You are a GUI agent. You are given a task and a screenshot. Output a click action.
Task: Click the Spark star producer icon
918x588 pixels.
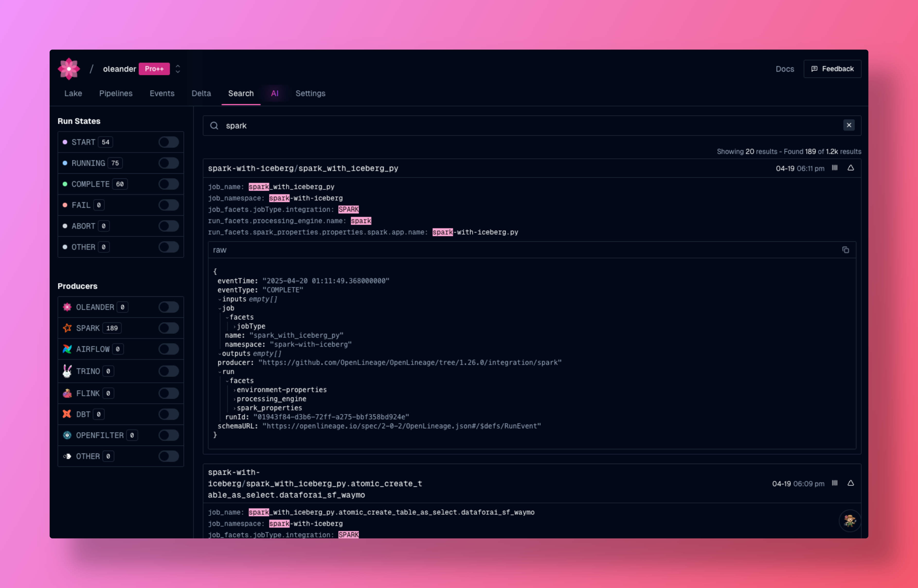tap(67, 328)
